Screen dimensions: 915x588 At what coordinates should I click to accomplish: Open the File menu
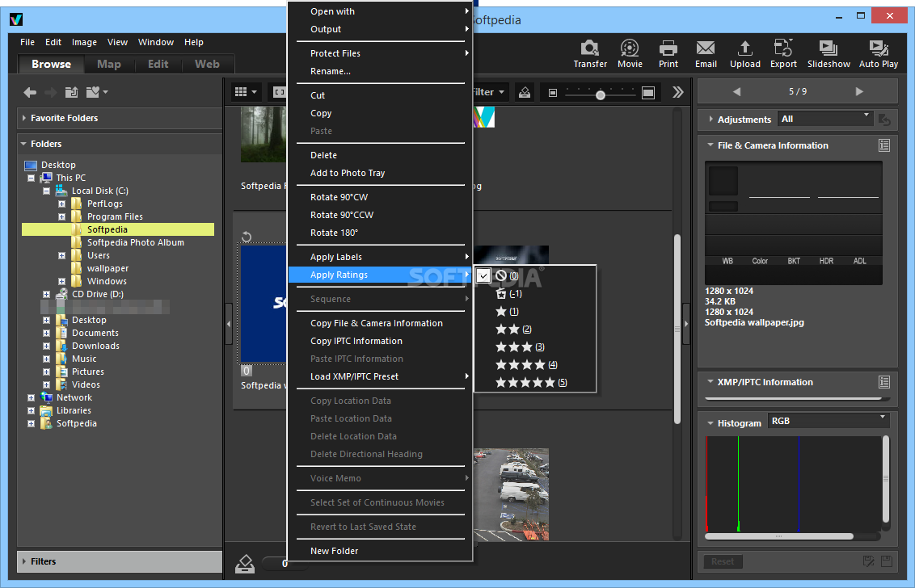tap(27, 42)
